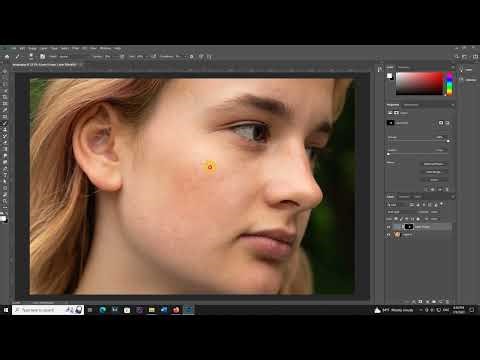The height and width of the screenshot is (360, 480).
Task: Select the Move tool
Action: click(x=5, y=71)
